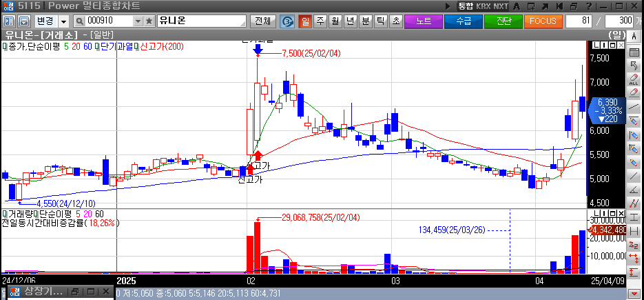This screenshot has height=300, width=644.
Task: Click the 전체 button
Action: click(x=263, y=21)
